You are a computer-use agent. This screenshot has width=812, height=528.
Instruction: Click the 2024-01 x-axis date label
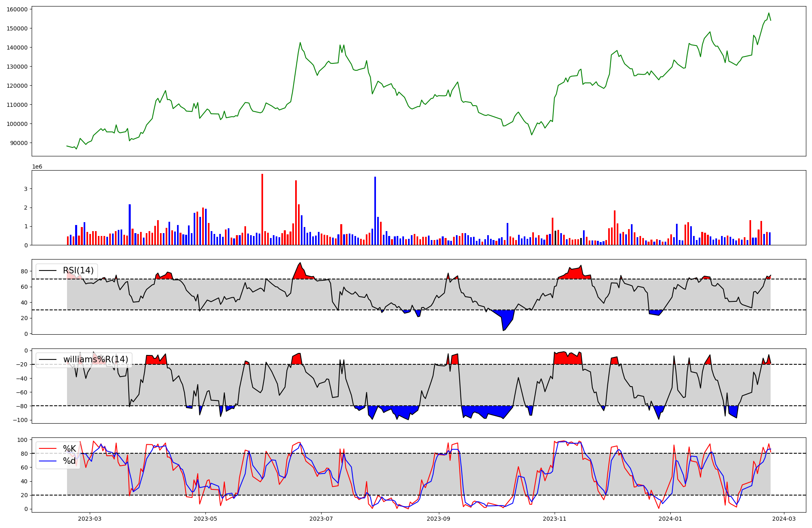pyautogui.click(x=670, y=519)
